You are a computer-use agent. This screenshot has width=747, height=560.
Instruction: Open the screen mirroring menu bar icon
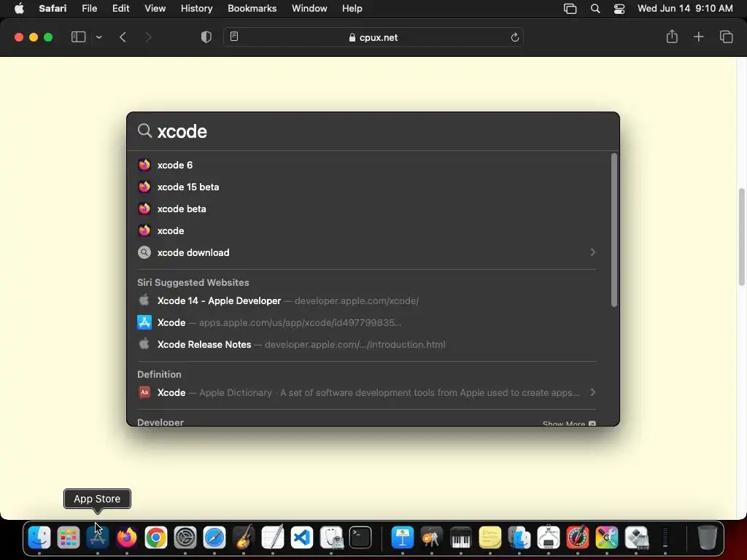pos(570,9)
